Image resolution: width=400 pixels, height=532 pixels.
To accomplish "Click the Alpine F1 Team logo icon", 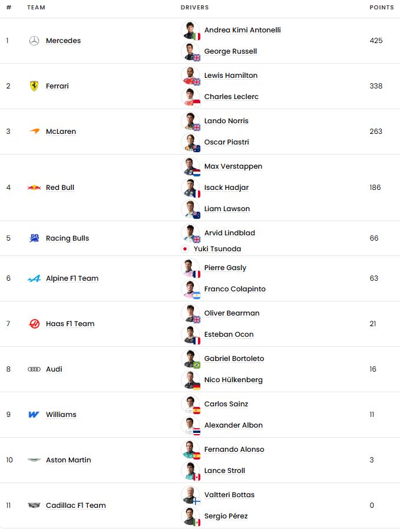I will pyautogui.click(x=34, y=278).
